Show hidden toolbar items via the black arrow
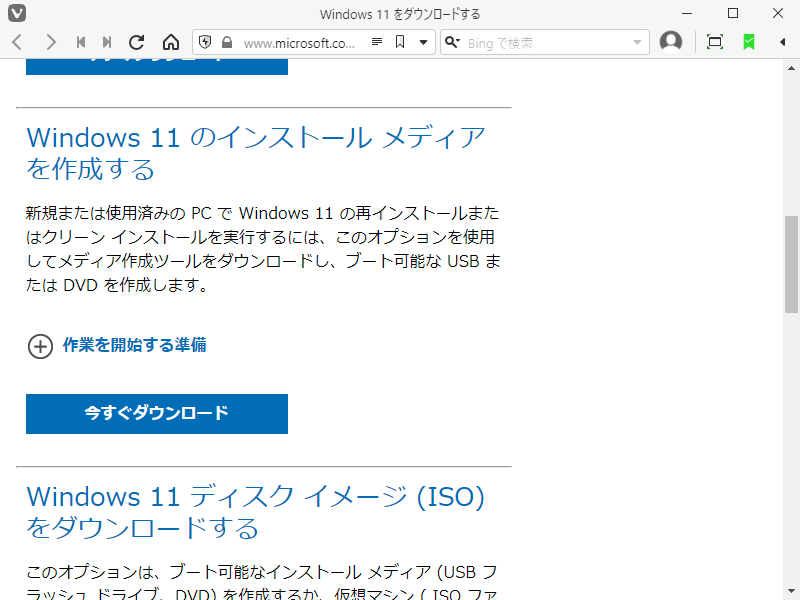The width and height of the screenshot is (800, 600). (x=782, y=42)
